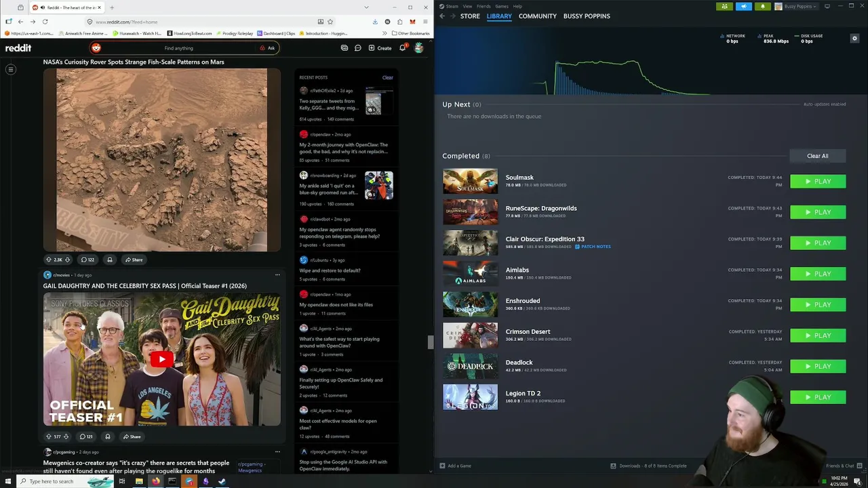Open 'Wipe and restore to default?' post
868x488 pixels.
point(330,270)
